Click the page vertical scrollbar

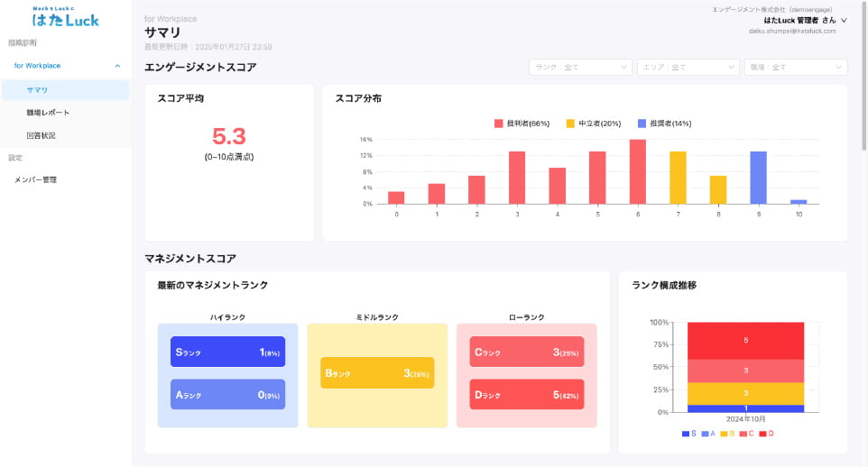click(863, 75)
